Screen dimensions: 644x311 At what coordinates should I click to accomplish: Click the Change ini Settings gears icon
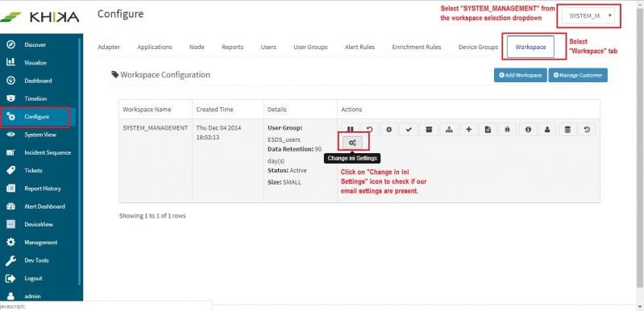pos(352,143)
